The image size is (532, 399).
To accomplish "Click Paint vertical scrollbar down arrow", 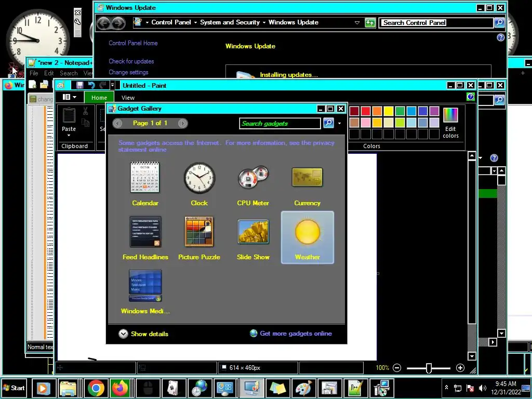I will click(472, 356).
